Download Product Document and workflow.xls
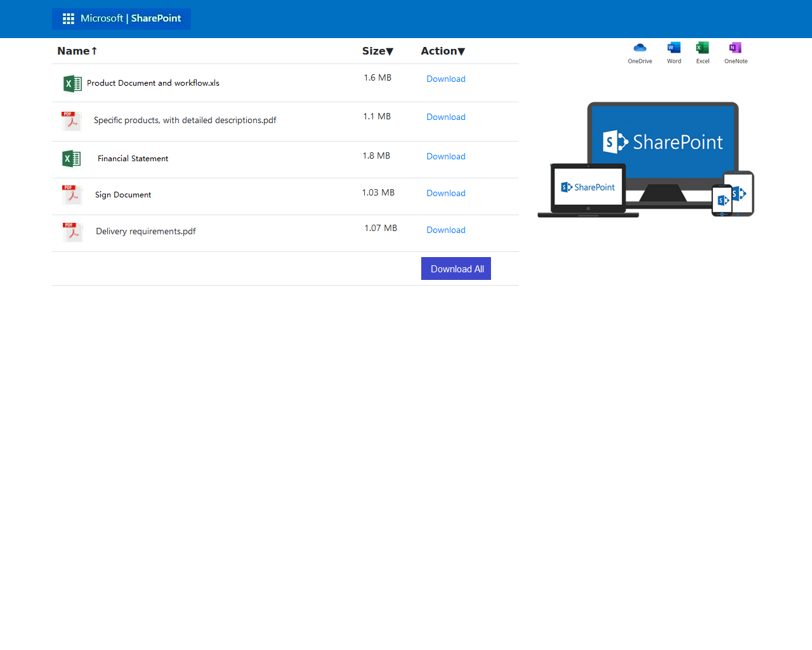 [446, 79]
